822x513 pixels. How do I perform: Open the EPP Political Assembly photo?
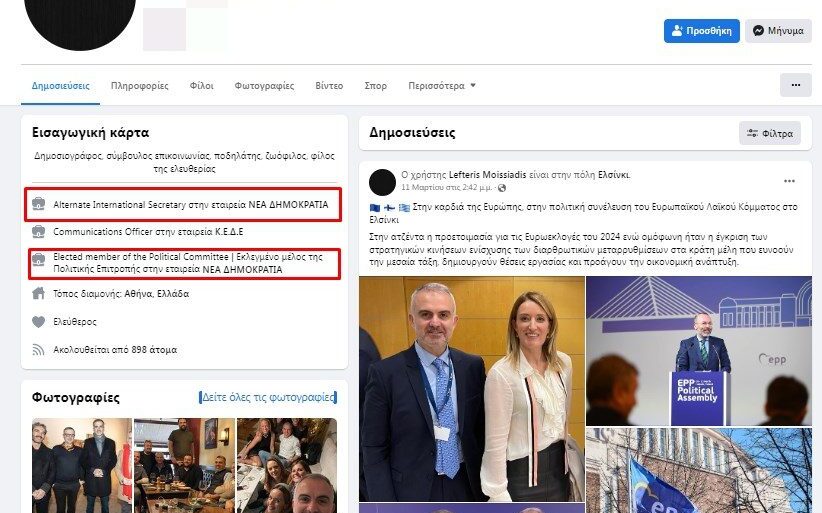point(699,351)
